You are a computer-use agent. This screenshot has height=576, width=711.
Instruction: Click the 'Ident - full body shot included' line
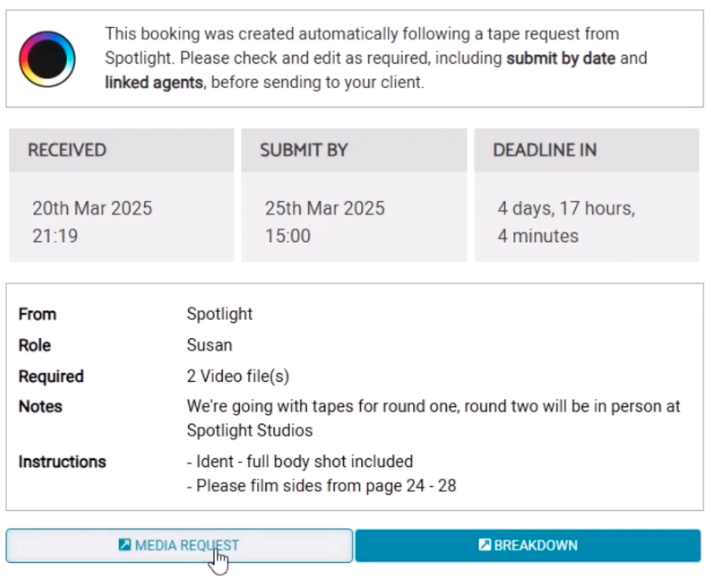pos(300,462)
